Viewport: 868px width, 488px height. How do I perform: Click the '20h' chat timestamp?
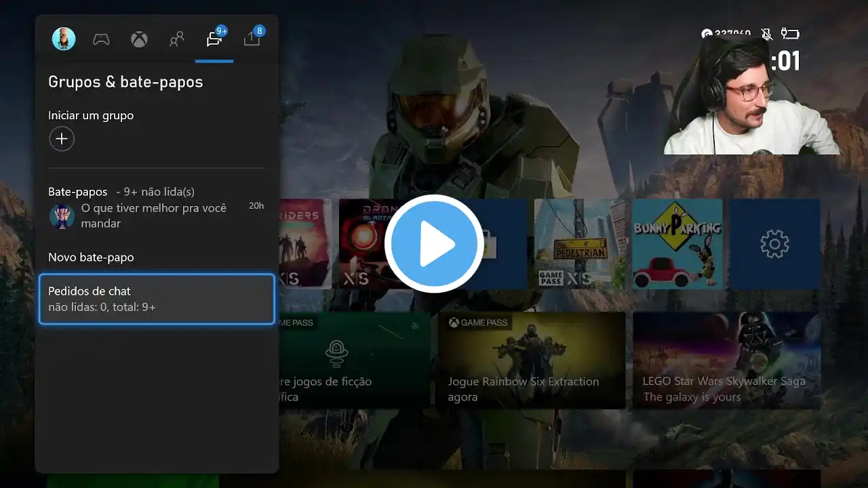coord(256,205)
